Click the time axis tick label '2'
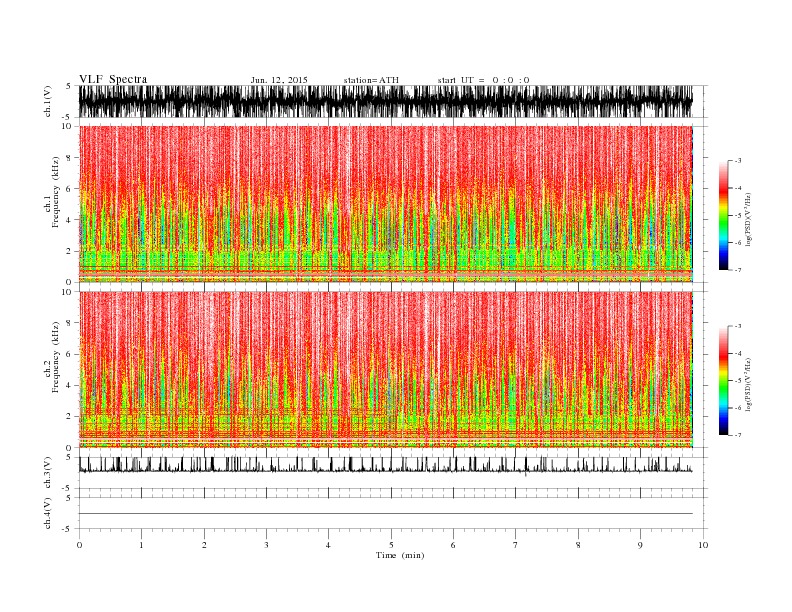Viewport: 792px width, 612px height. pos(204,545)
